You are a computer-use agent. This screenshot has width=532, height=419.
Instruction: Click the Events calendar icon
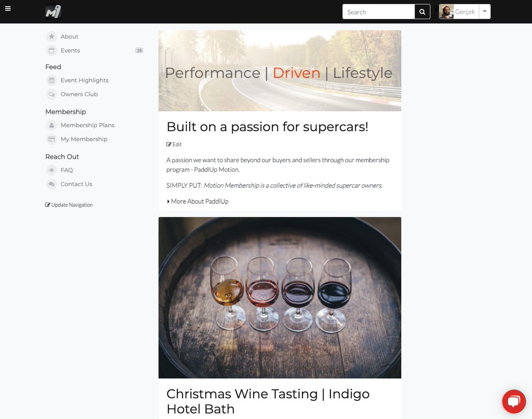point(52,51)
